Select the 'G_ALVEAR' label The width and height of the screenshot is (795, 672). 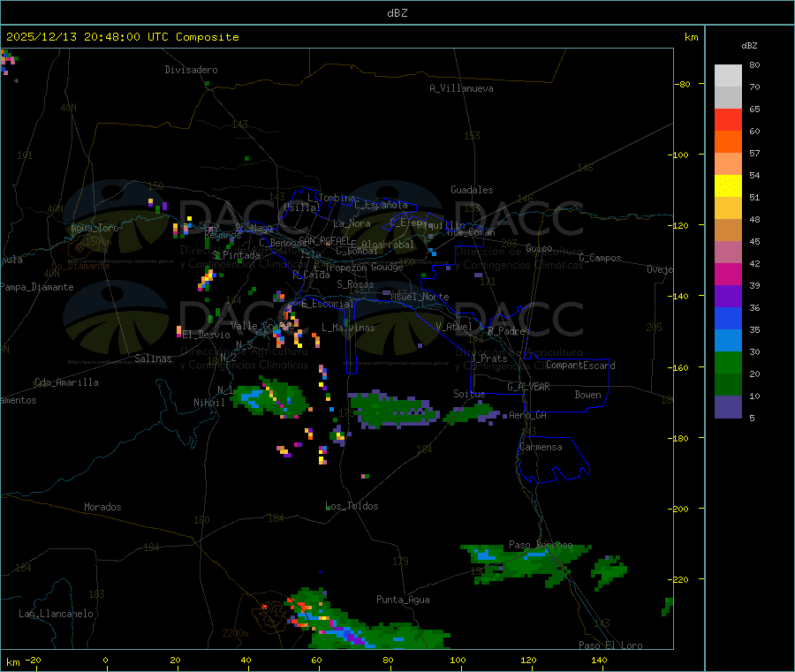point(528,387)
